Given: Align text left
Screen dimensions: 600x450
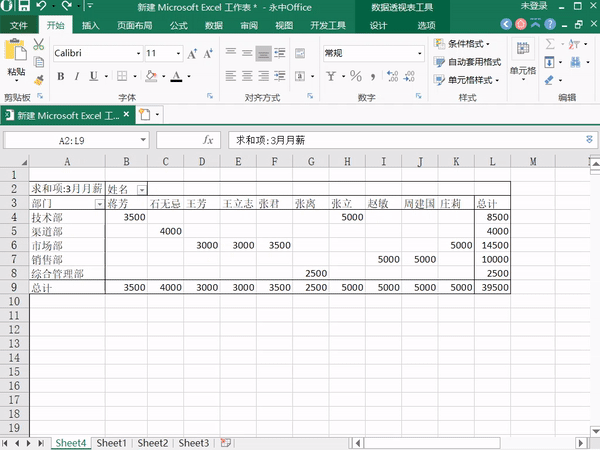Looking at the screenshot, I should [x=231, y=76].
